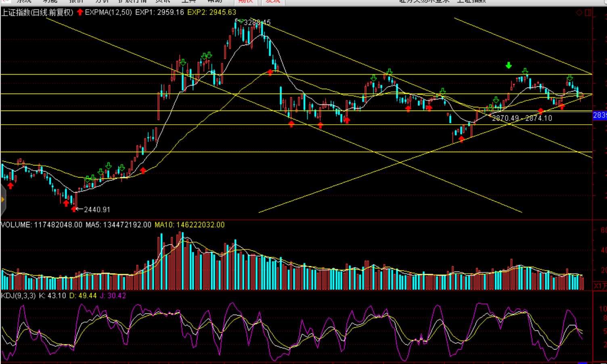Click the 上证指数(日线.前复权) chart title

pyautogui.click(x=37, y=13)
